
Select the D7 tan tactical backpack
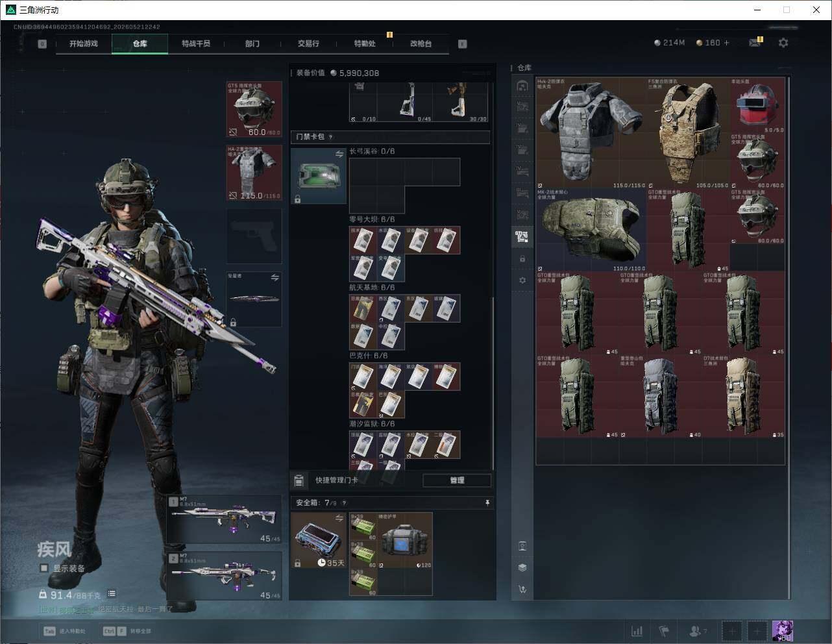click(x=744, y=396)
